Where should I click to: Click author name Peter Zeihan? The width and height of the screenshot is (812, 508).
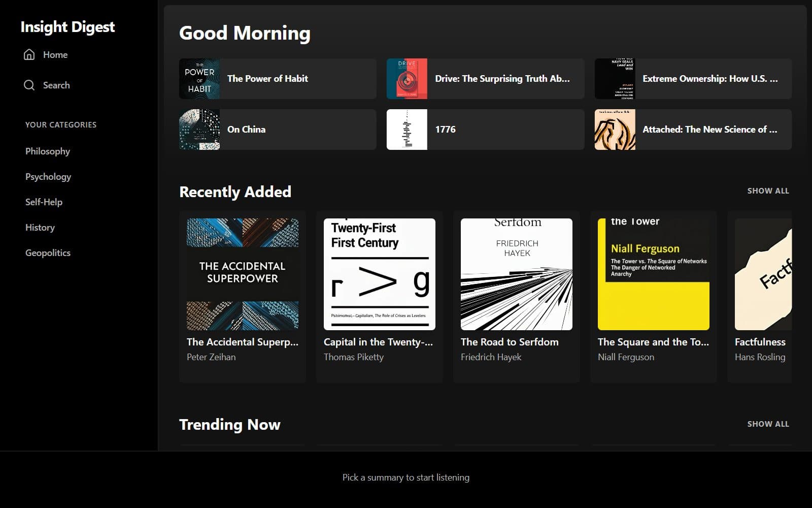pos(211,357)
